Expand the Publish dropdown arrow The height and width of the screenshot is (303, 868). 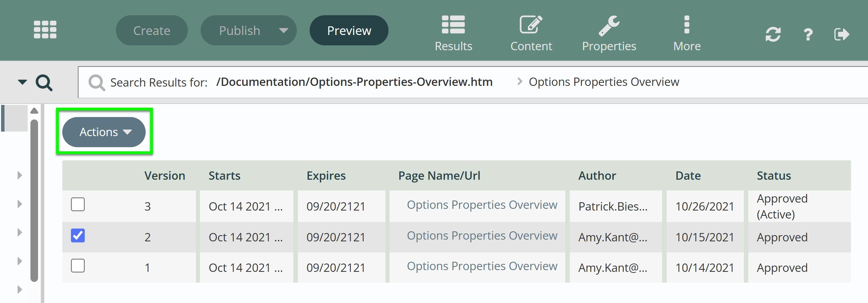[x=284, y=30]
